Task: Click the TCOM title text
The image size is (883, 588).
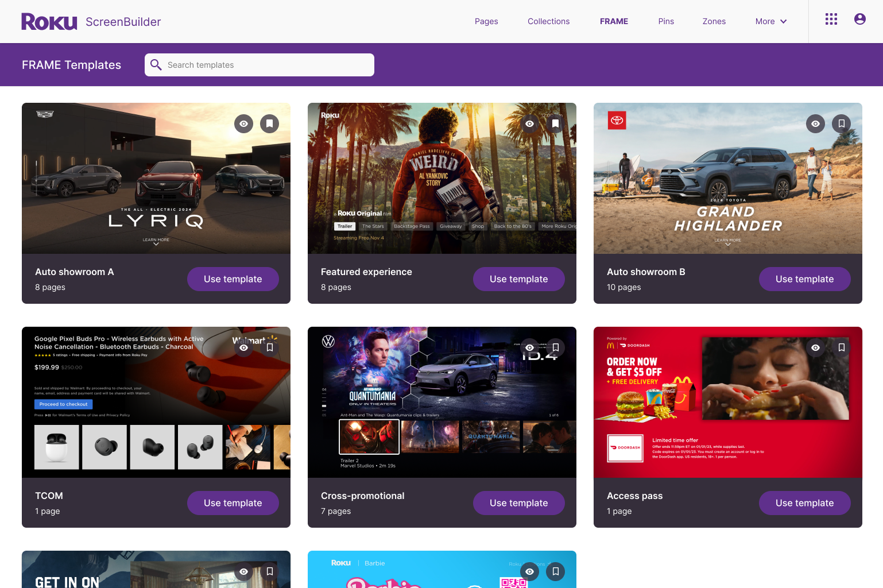Action: click(49, 496)
